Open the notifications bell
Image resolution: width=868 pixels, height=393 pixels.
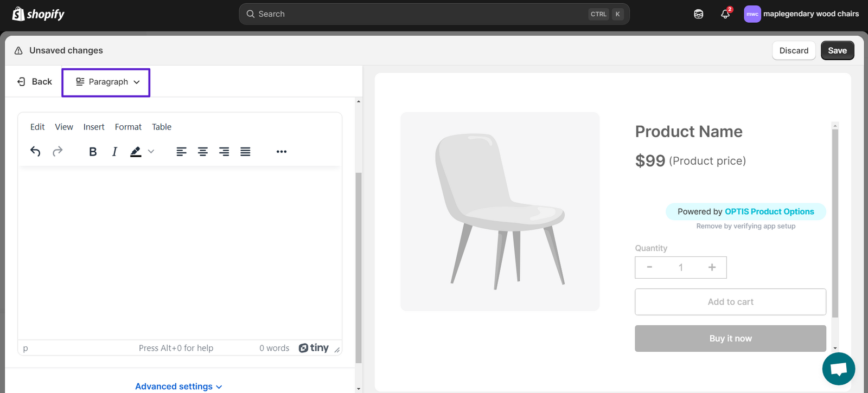[x=725, y=14]
